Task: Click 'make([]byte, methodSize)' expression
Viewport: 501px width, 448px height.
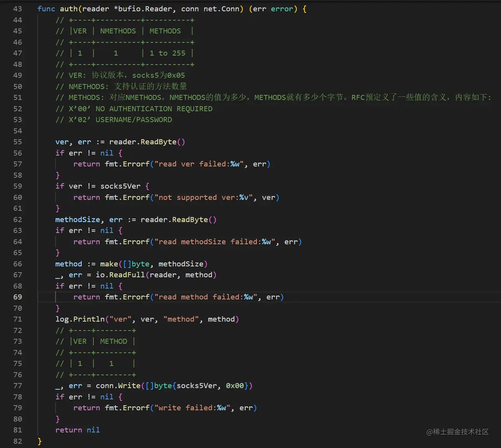Action: pos(154,264)
